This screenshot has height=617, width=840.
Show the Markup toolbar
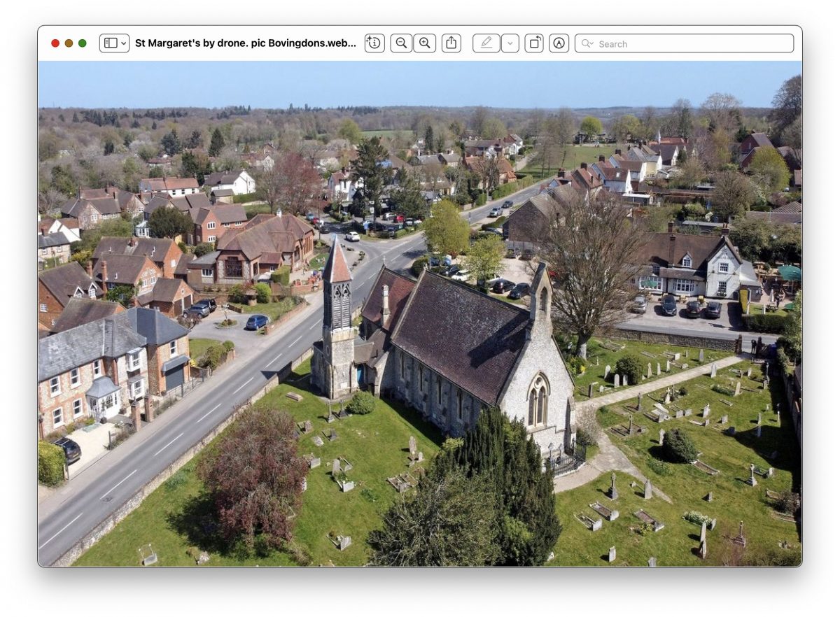[559, 43]
